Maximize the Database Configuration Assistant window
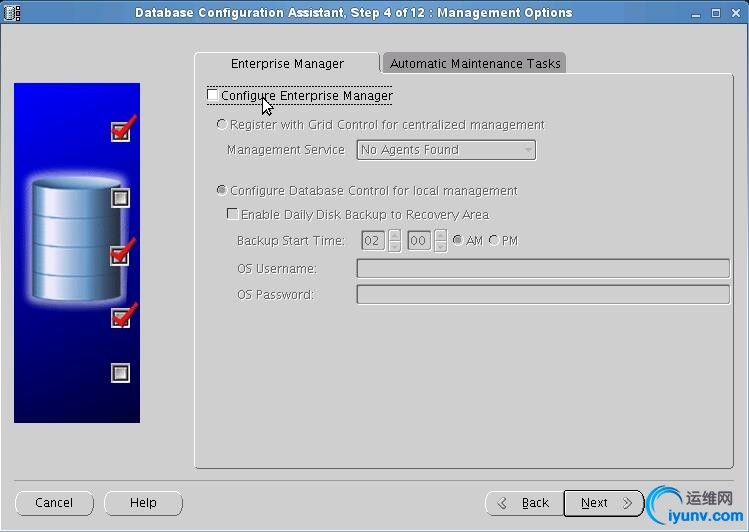Viewport: 749px width, 532px height. 716,13
